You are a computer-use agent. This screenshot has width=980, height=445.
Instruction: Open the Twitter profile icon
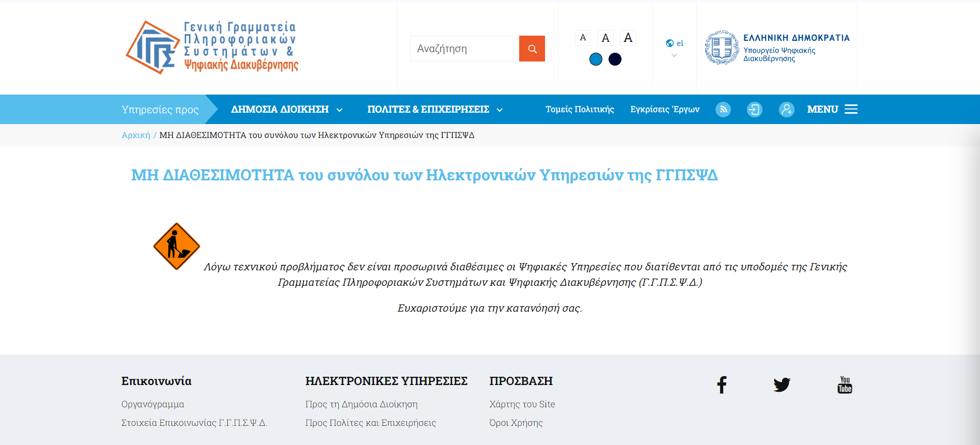click(782, 385)
